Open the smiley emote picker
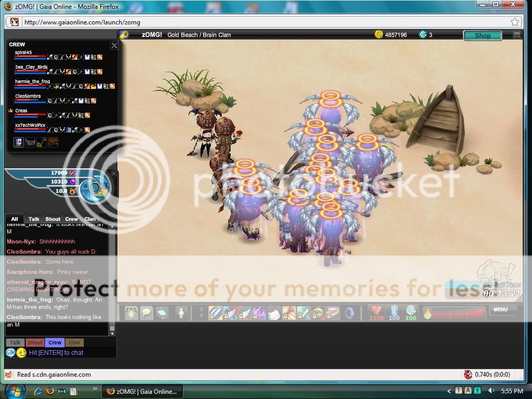532x399 pixels. tap(21, 353)
